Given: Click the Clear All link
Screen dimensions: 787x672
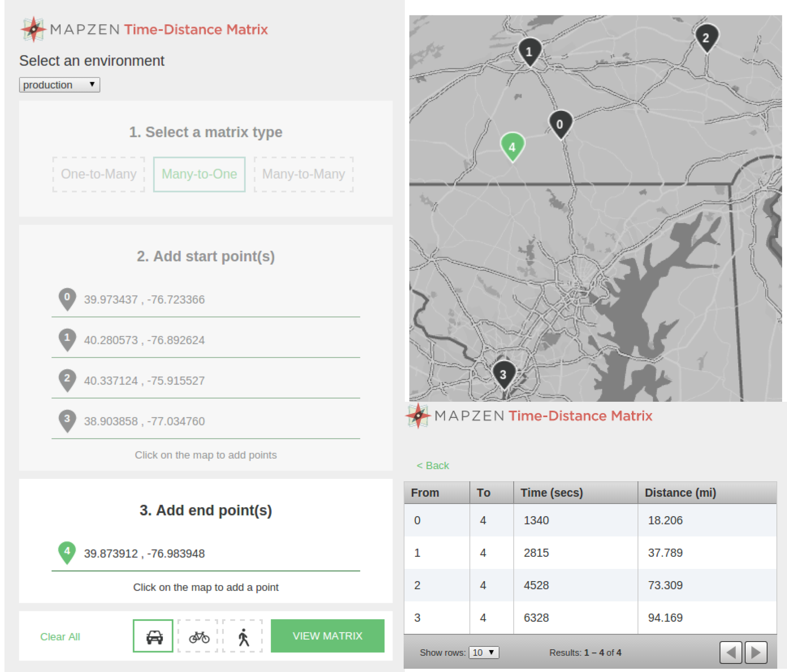Looking at the screenshot, I should point(60,637).
